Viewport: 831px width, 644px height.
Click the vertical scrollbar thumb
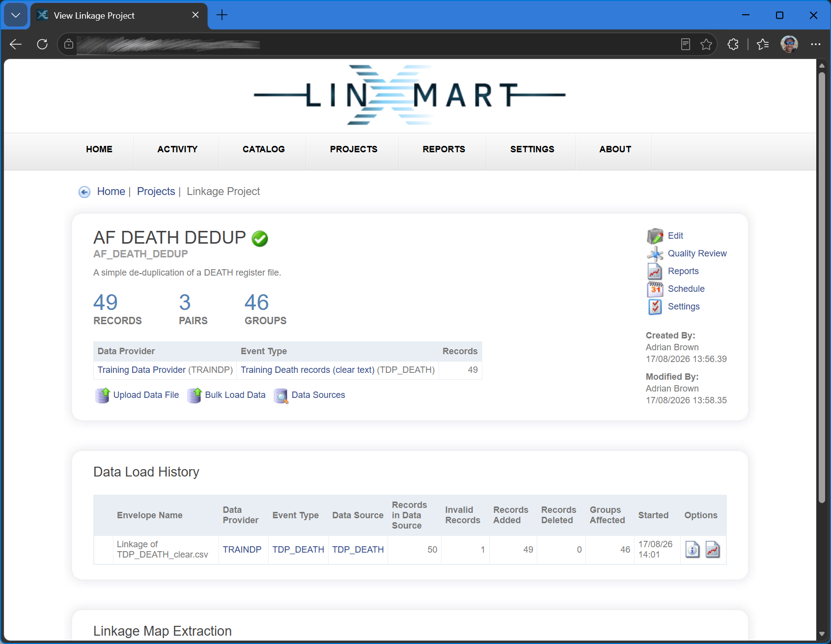(822, 288)
